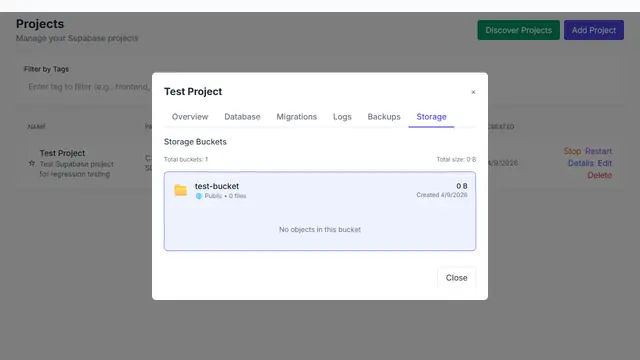Click the CREATED column header

(x=501, y=127)
